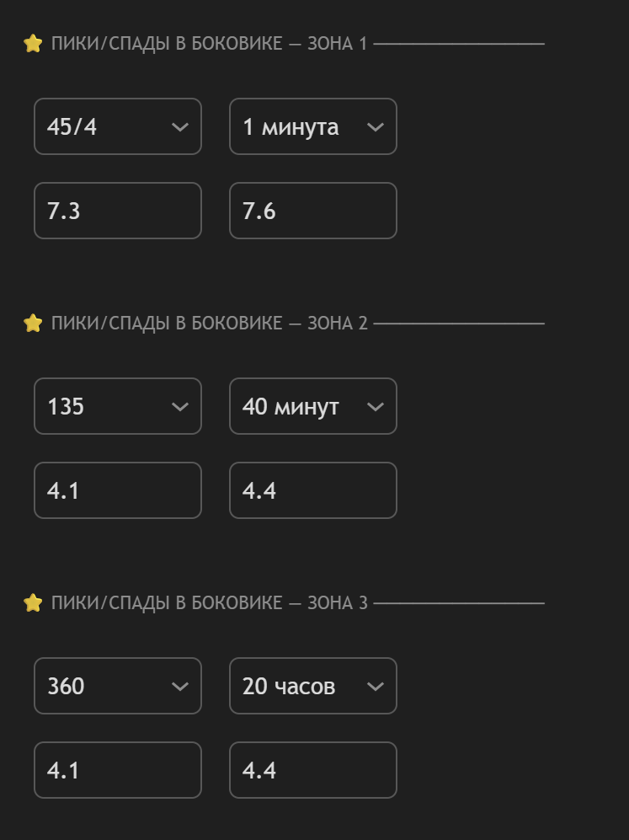Screen dimensions: 629x840
Task: Click into the 7.6 value field
Action: click(x=312, y=211)
